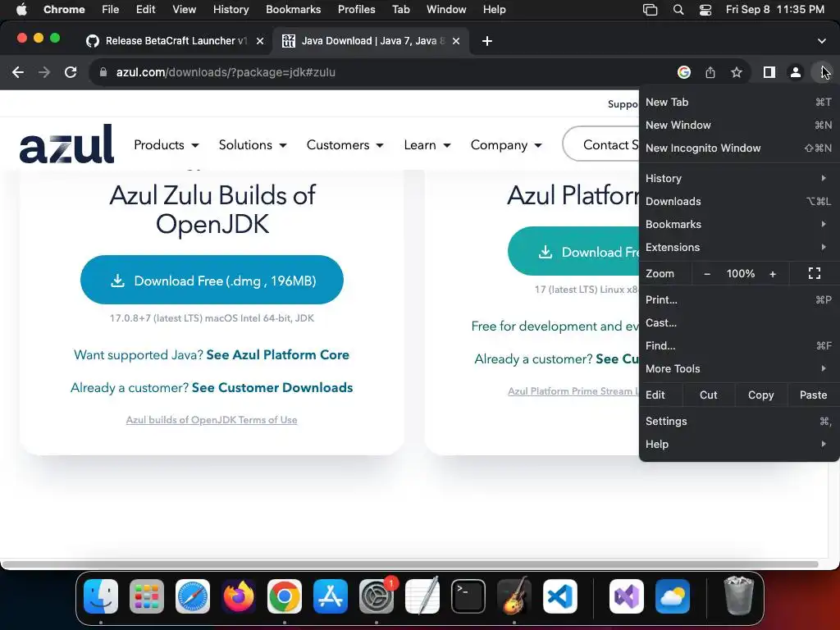Viewport: 840px width, 630px height.
Task: Select Cast... in Chrome menu
Action: point(739,322)
